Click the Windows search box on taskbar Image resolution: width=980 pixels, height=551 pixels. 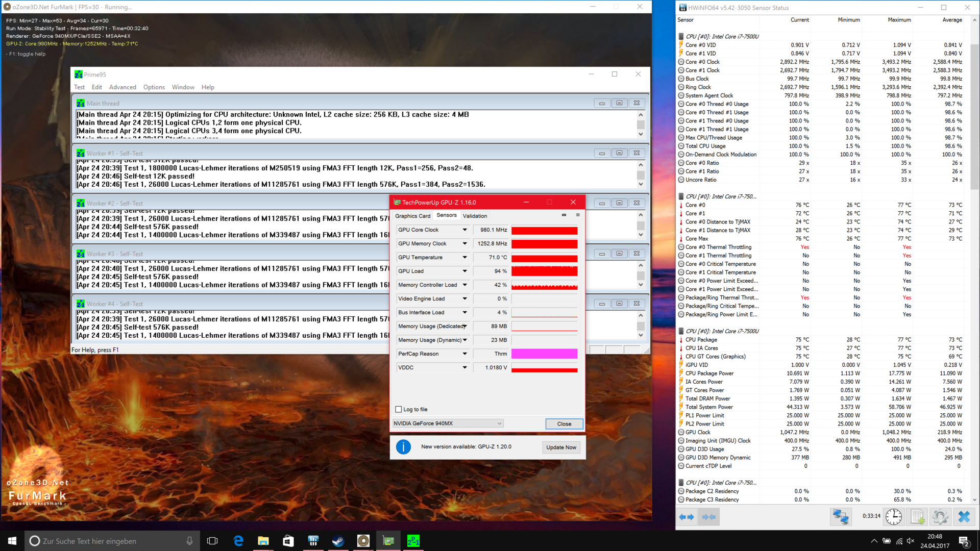click(x=112, y=541)
